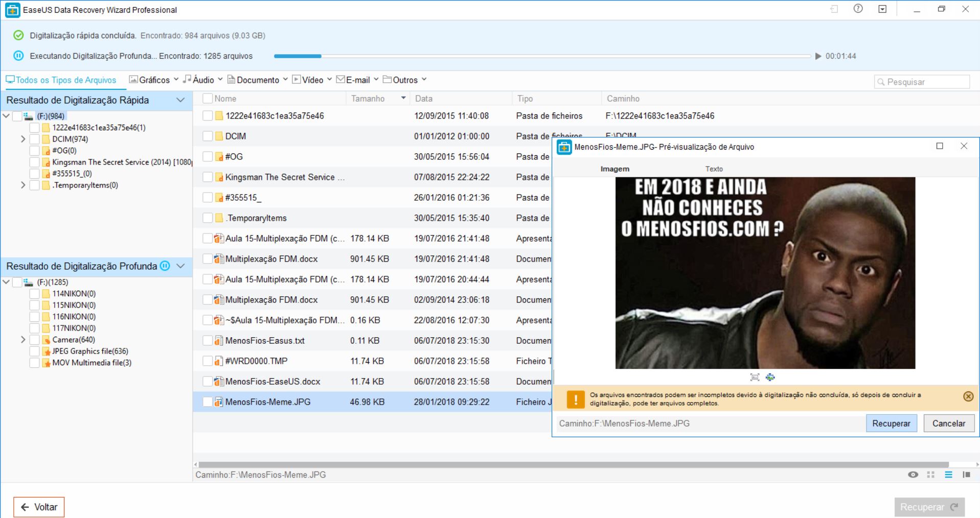Sort by the Data column header
The image size is (980, 518).
(461, 99)
